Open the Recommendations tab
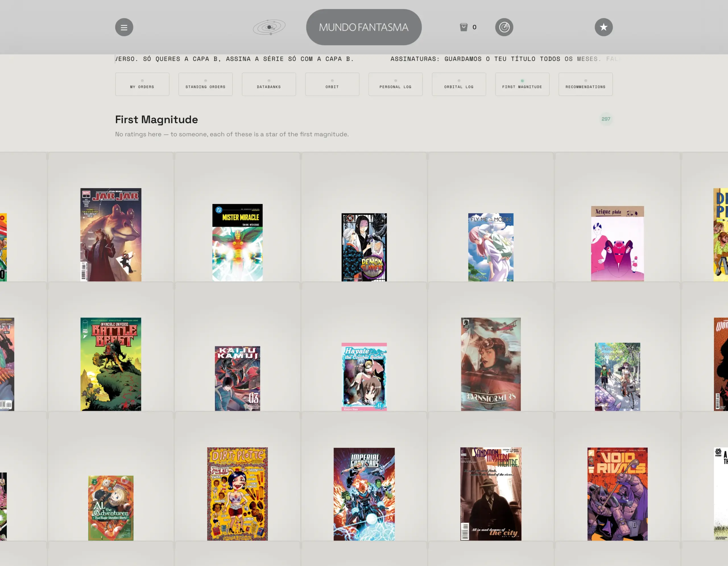The width and height of the screenshot is (728, 566). [x=585, y=84]
